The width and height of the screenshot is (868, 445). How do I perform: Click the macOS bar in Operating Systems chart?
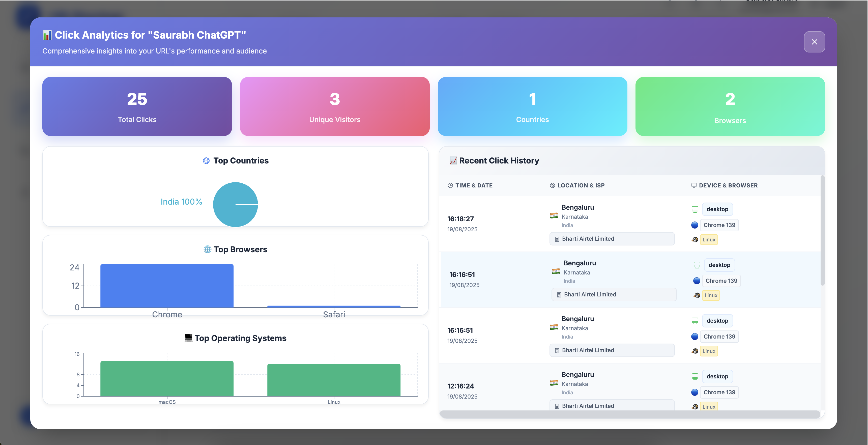tap(167, 379)
